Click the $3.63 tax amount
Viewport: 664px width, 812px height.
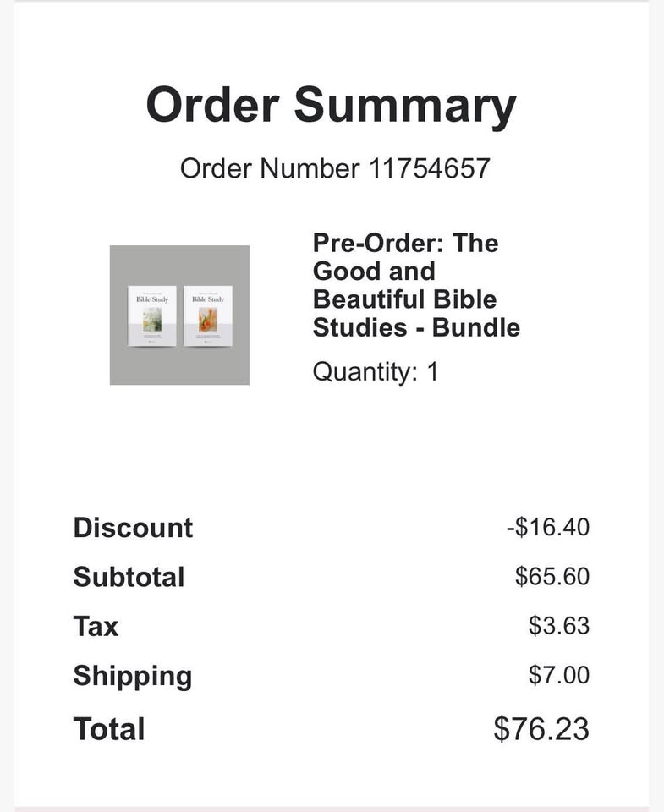559,626
